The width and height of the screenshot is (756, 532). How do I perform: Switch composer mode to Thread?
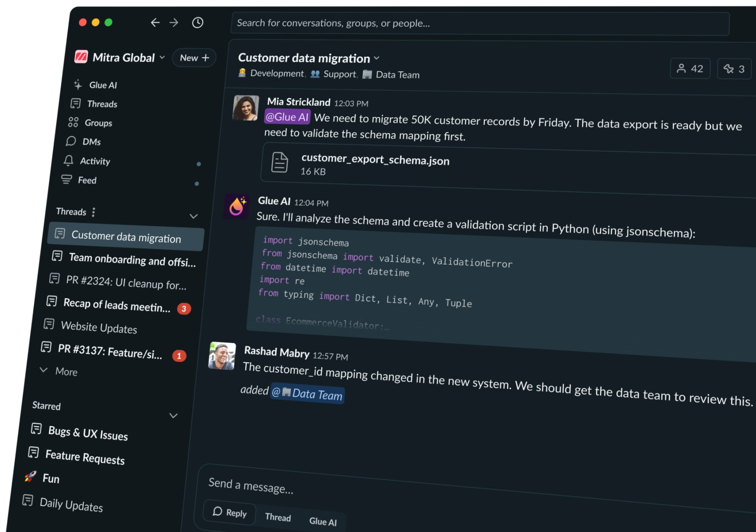coord(278,517)
